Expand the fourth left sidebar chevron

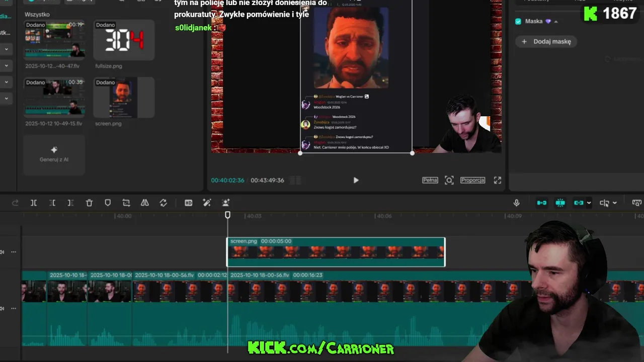point(6,99)
